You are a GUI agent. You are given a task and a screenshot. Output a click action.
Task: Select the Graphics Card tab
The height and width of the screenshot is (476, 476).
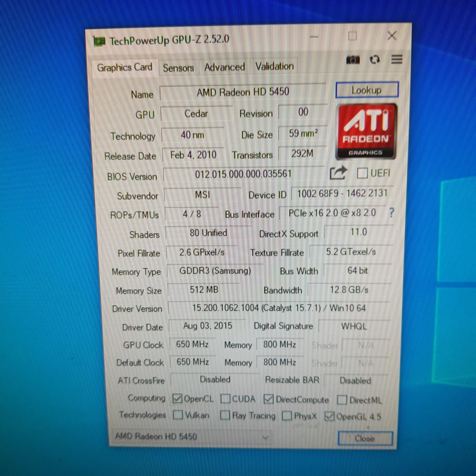(x=125, y=67)
